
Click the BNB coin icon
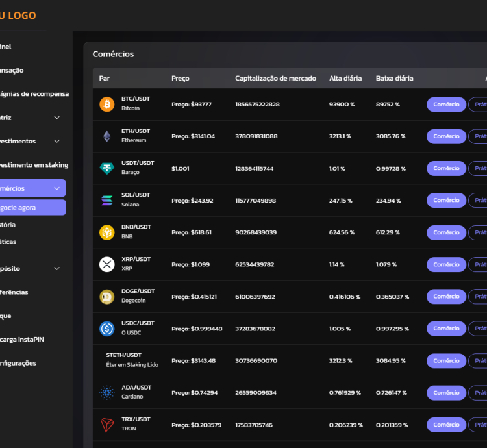point(107,232)
